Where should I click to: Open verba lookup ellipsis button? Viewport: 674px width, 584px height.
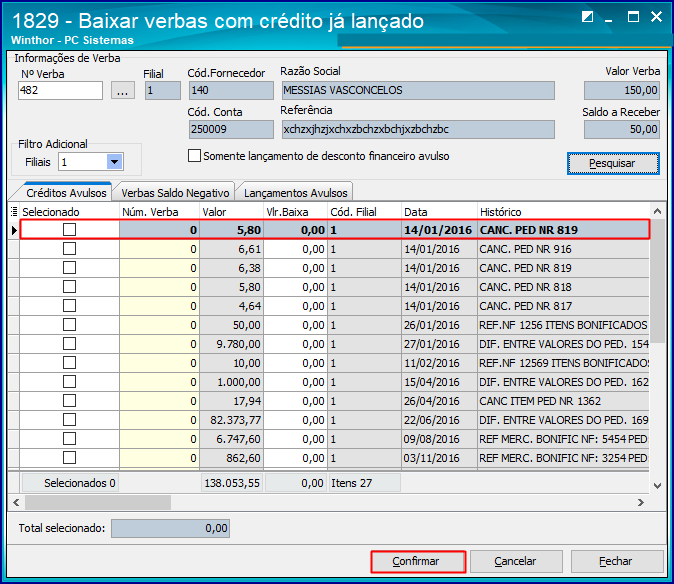[x=123, y=90]
